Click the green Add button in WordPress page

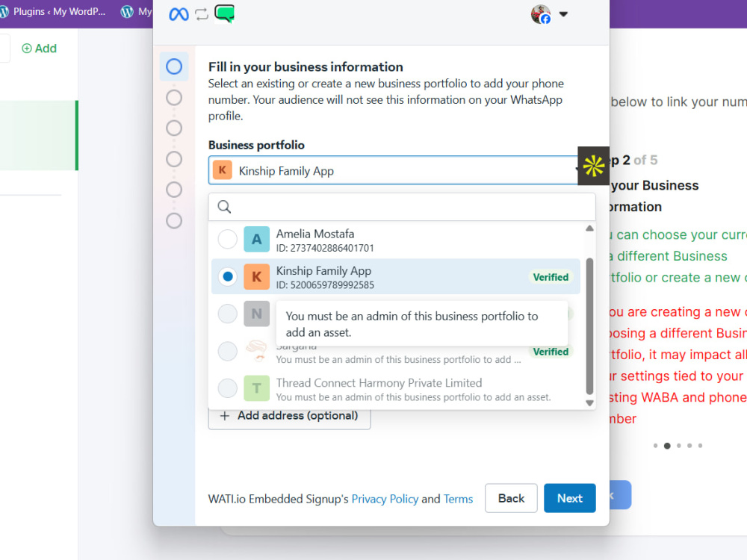coord(39,48)
